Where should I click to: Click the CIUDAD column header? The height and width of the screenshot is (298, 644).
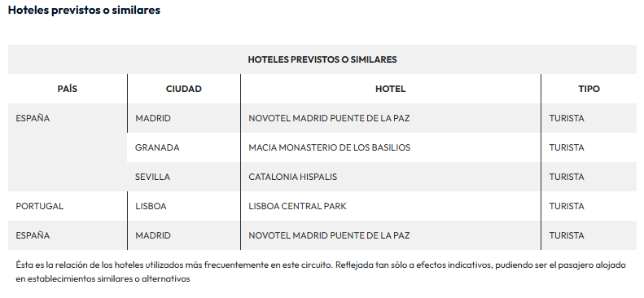(x=183, y=89)
